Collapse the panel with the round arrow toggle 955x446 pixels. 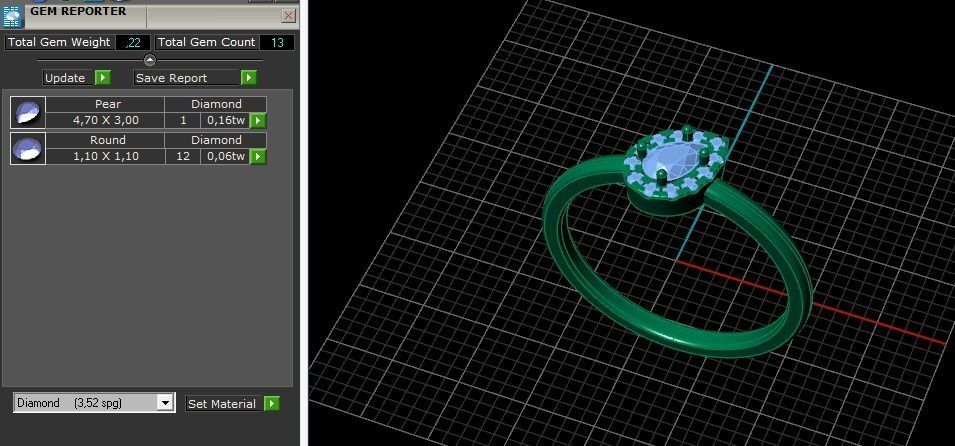pyautogui.click(x=150, y=60)
